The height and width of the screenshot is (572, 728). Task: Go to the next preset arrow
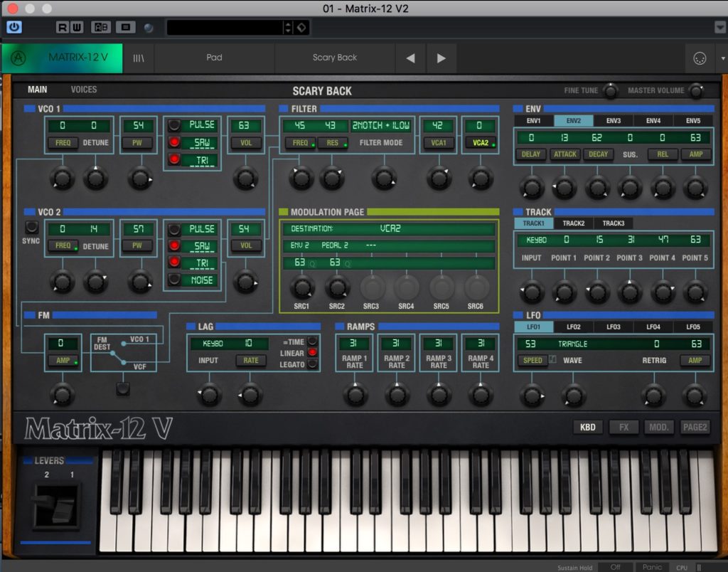pos(441,58)
